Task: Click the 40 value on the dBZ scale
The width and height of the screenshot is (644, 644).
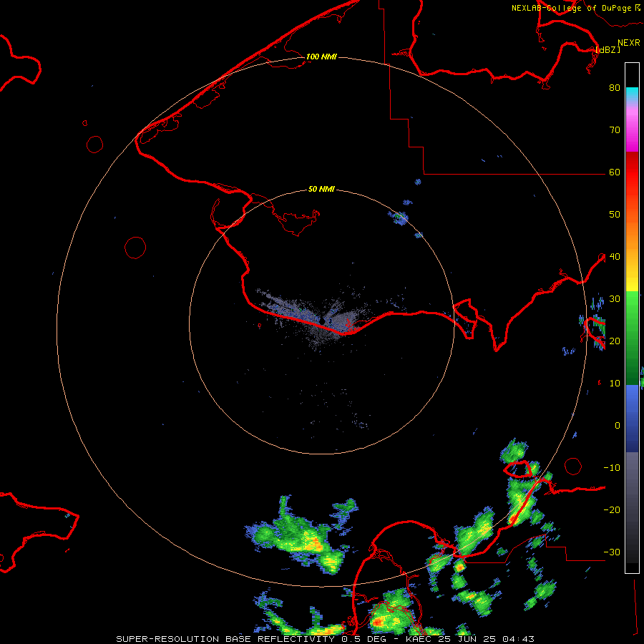Action: tap(615, 256)
